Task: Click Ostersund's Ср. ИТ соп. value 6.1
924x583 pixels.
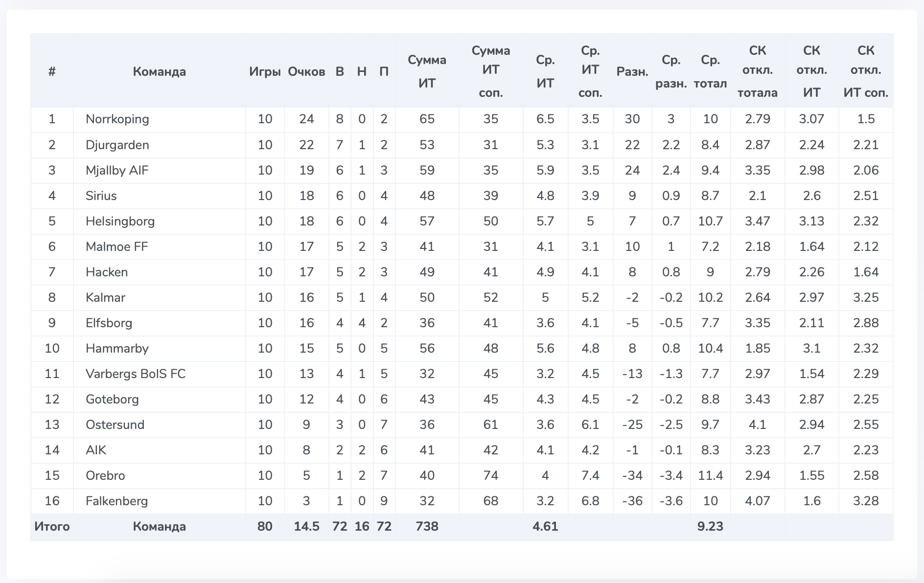Action: (x=590, y=425)
